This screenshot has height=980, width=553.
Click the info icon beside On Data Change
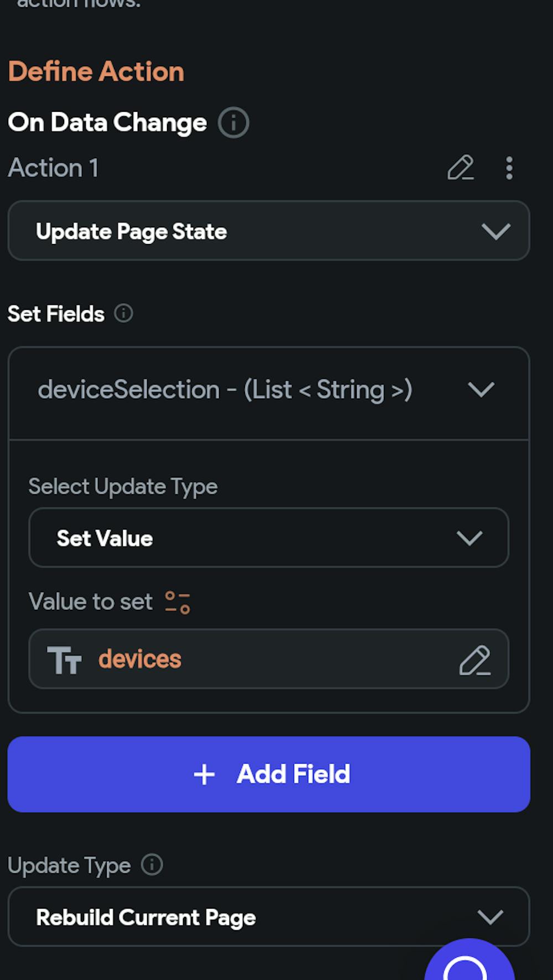tap(233, 123)
